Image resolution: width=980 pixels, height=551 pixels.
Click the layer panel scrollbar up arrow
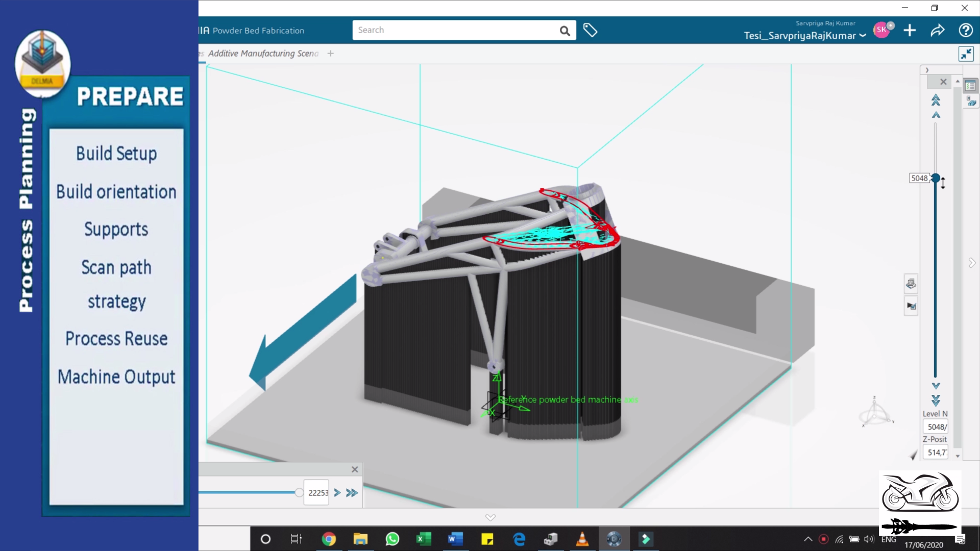coord(958,82)
